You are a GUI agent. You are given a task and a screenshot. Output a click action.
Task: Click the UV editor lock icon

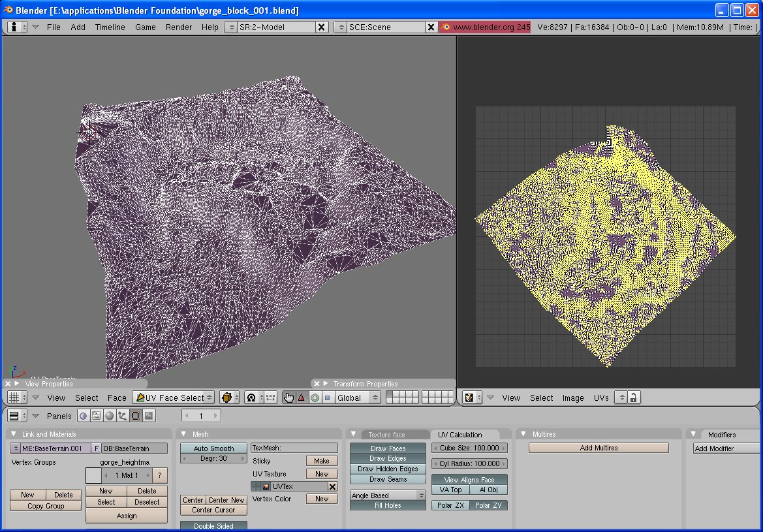[633, 398]
